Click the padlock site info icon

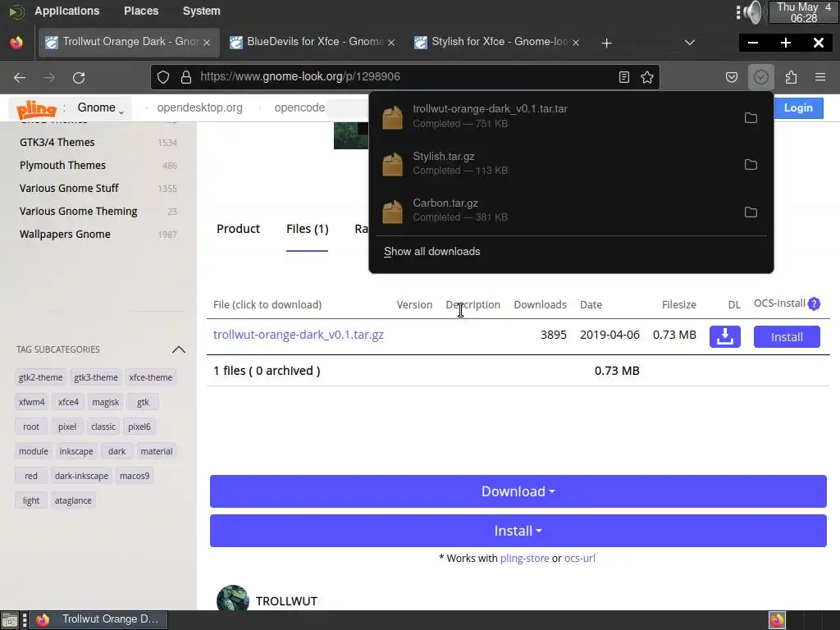(186, 77)
